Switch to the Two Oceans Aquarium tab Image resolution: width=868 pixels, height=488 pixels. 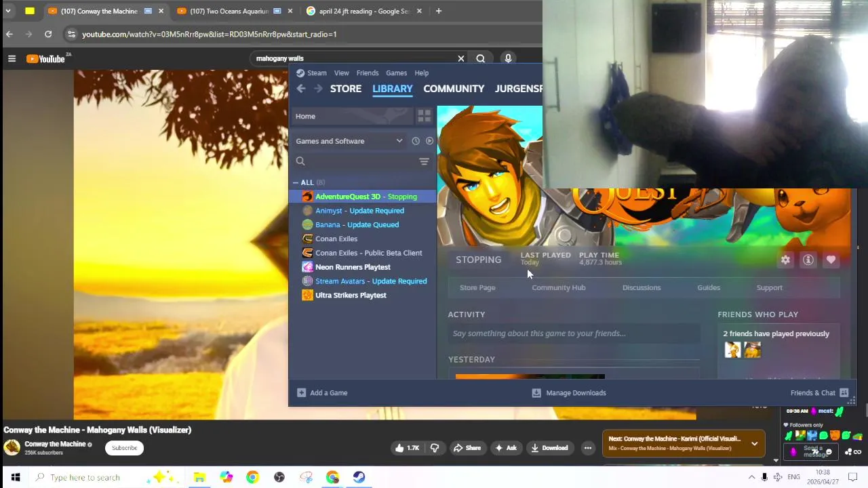coord(234,11)
